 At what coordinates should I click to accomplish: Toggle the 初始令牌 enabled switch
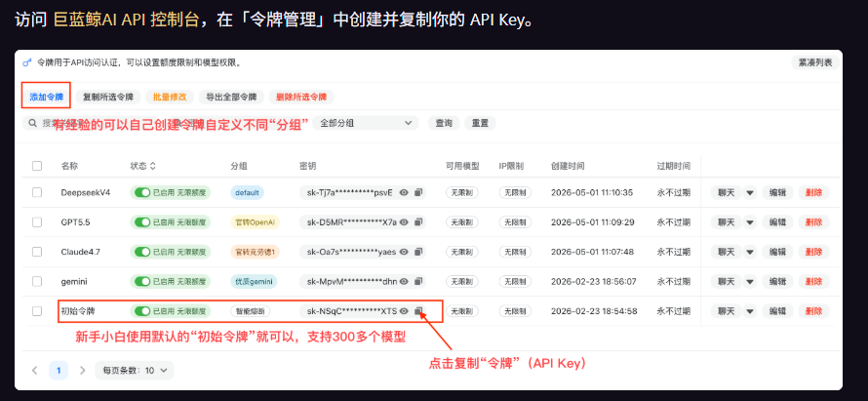click(142, 310)
